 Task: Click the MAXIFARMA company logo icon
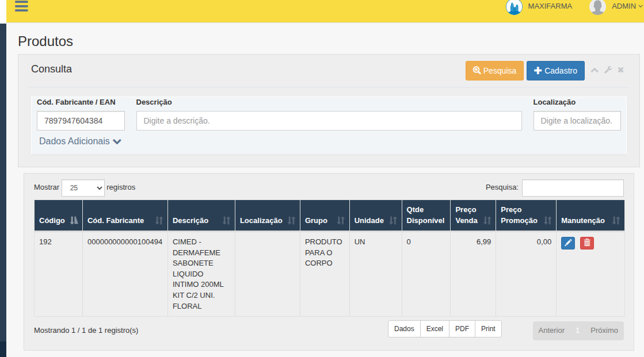[x=514, y=7]
